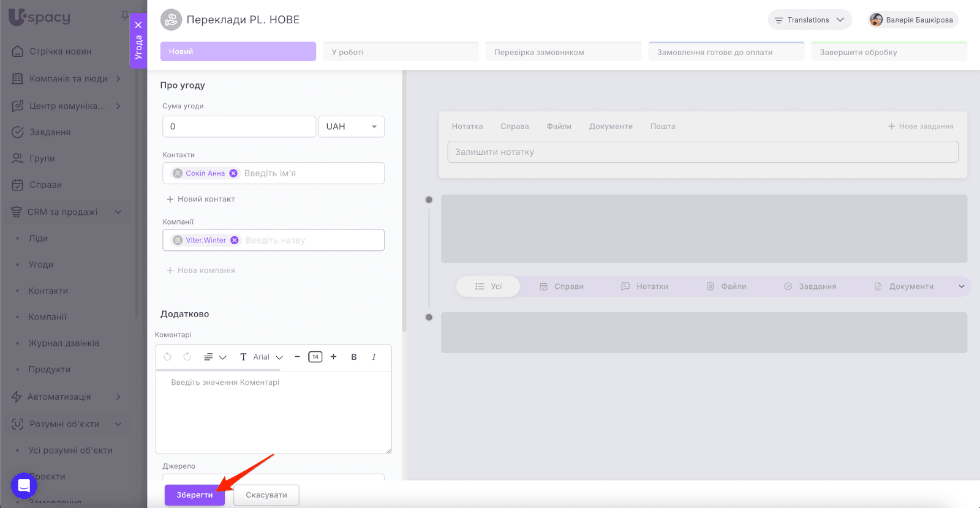
Task: Click Новий контакт link
Action: coord(201,199)
